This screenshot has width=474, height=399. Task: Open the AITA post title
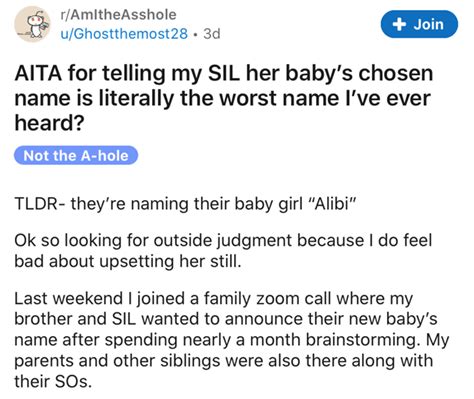223,98
